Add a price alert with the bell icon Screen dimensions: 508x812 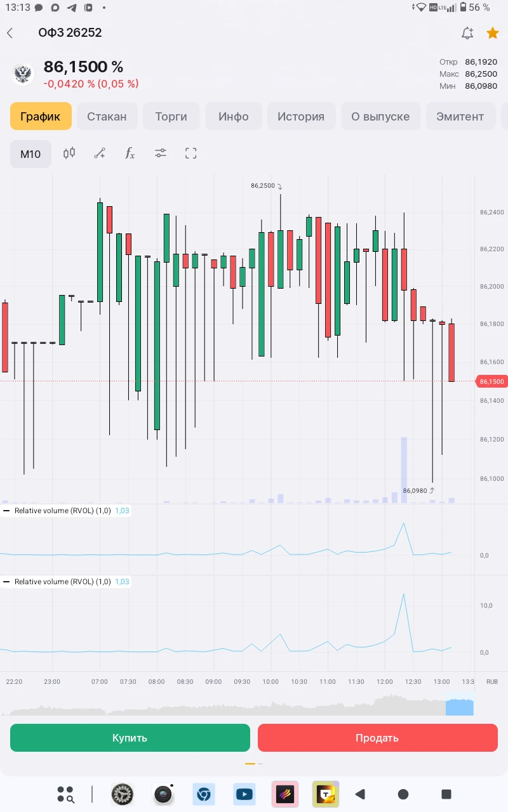(x=467, y=33)
